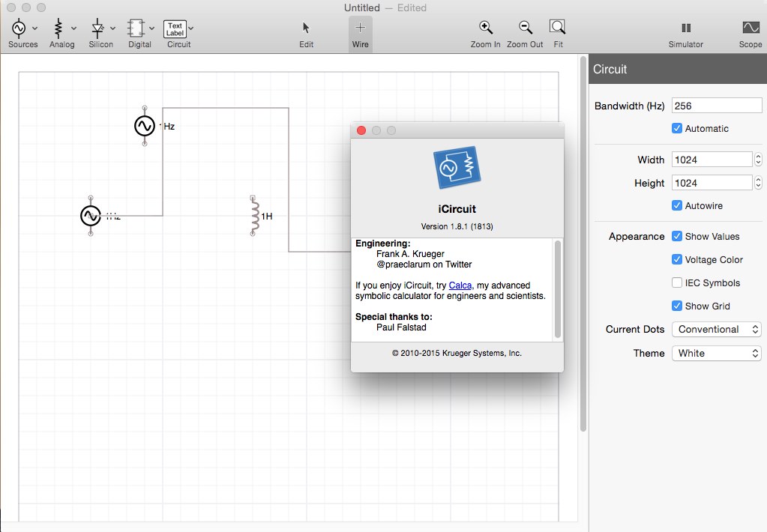Viewport: 767px width, 532px height.
Task: Click the canvas vertical scrollbar
Action: tap(583, 244)
